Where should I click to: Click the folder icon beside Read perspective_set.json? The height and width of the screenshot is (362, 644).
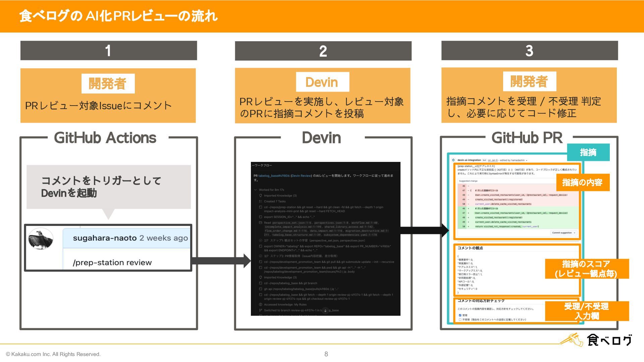coord(260,223)
